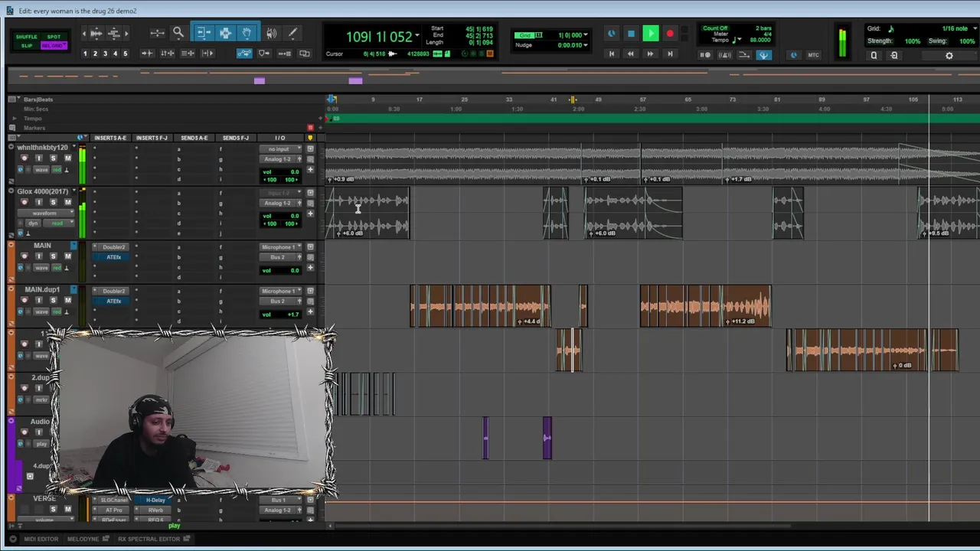
Task: Enable Shuffle edit mode
Action: [26, 37]
